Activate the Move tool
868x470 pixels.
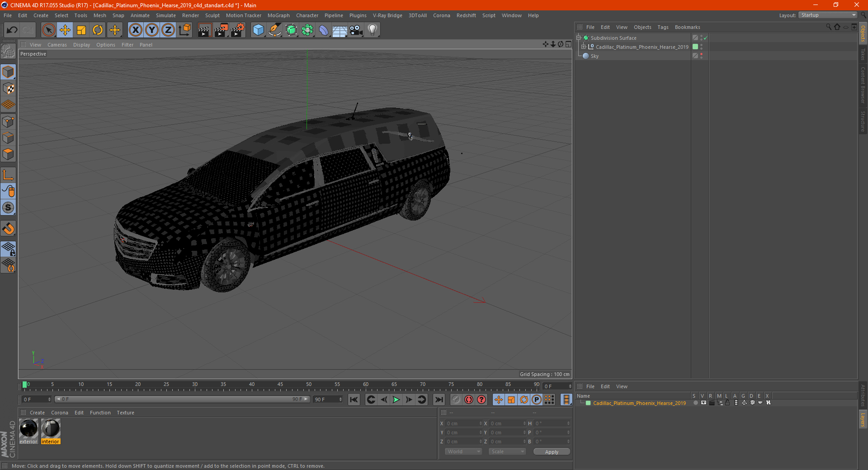pyautogui.click(x=65, y=30)
